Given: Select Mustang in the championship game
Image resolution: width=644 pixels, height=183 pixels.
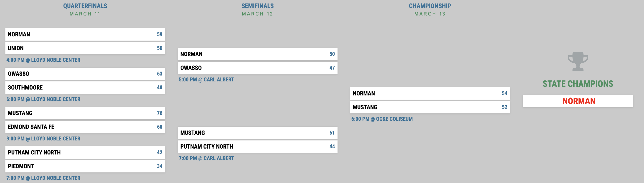Looking at the screenshot, I should tap(430, 107).
